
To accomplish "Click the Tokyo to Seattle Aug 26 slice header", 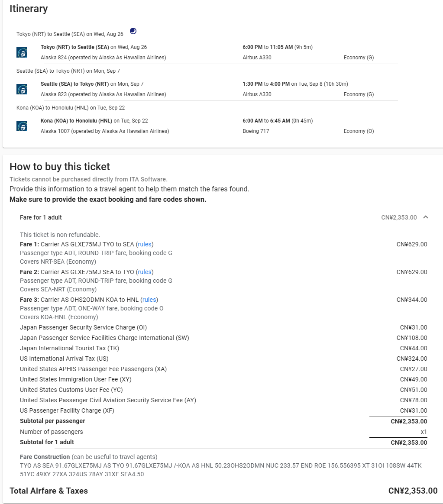I will click(x=70, y=34).
